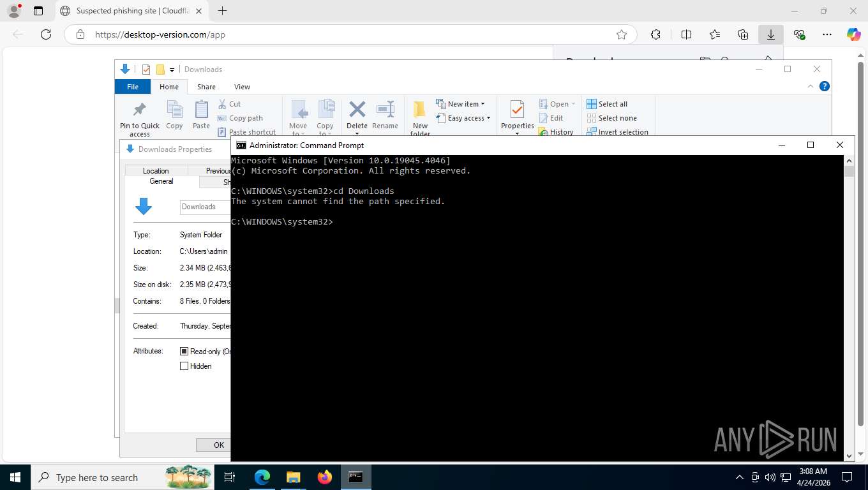Image resolution: width=868 pixels, height=490 pixels.
Task: Select the General tab in Downloads Properties
Action: coord(161,181)
